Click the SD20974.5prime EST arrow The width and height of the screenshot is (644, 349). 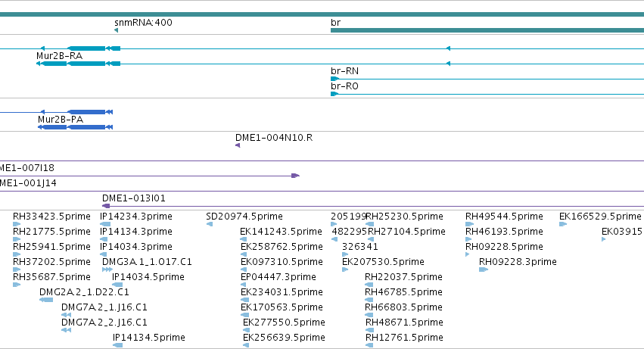point(210,224)
